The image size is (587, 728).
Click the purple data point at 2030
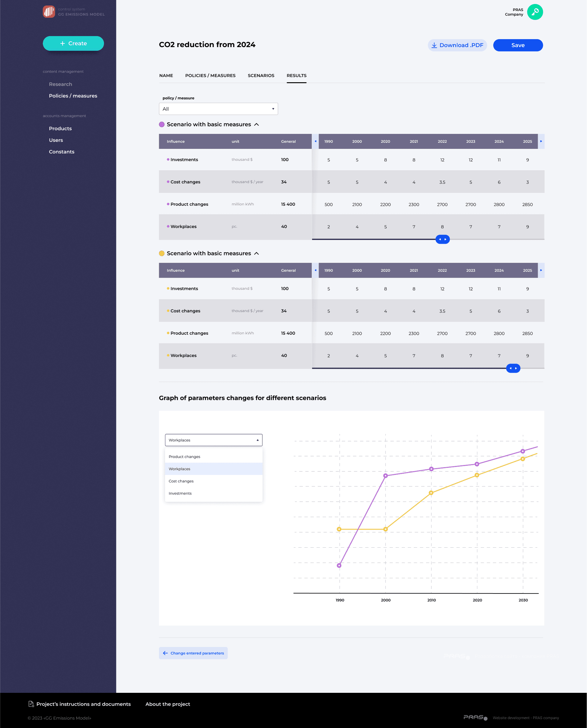click(523, 451)
